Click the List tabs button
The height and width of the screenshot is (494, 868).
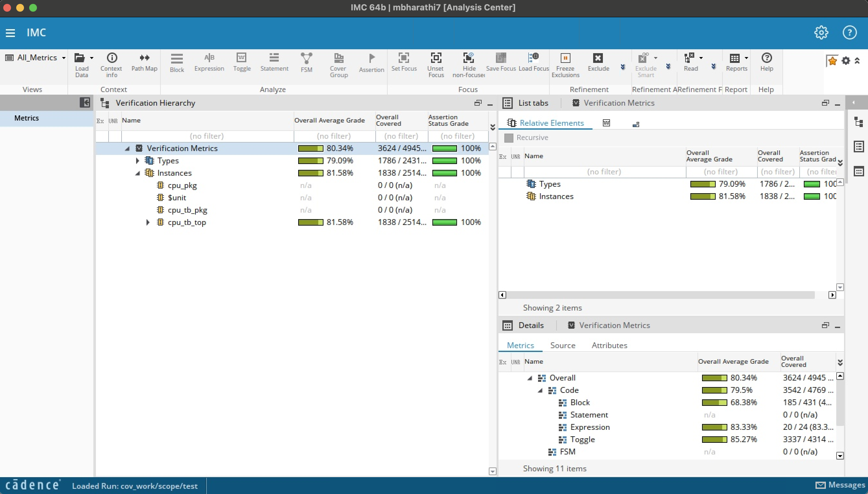[525, 103]
